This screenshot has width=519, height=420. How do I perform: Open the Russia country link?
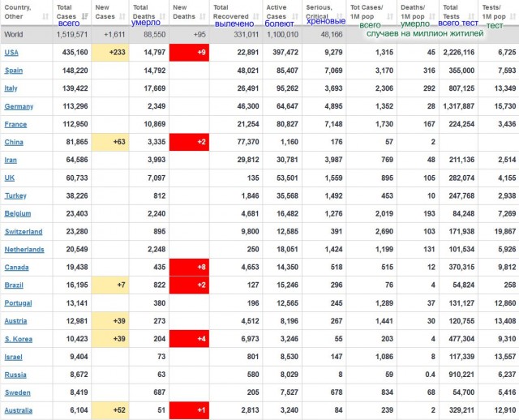click(x=15, y=375)
